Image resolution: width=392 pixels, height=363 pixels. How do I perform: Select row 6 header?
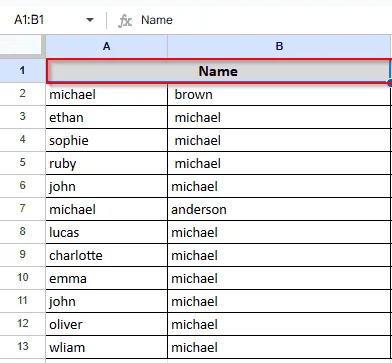point(22,186)
